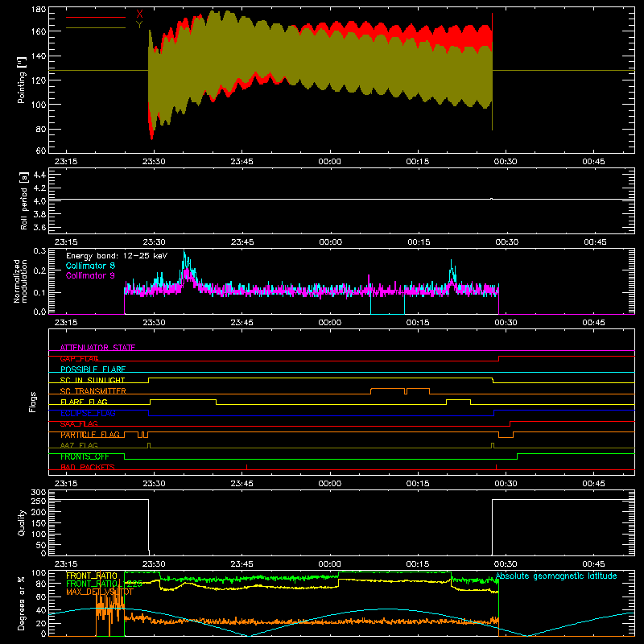This screenshot has height=644, width=644.
Task: Click the cyan 'Collimator 8' legend entry
Action: click(90, 266)
